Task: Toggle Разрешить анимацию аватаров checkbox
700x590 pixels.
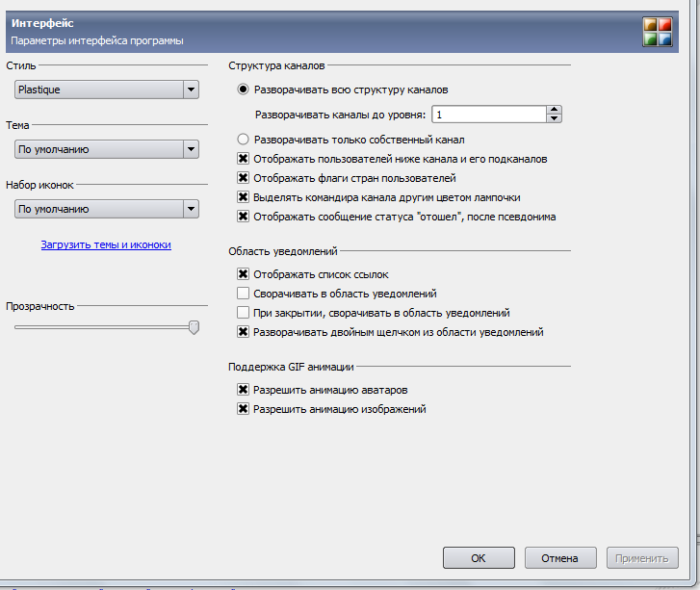Action: (x=244, y=390)
